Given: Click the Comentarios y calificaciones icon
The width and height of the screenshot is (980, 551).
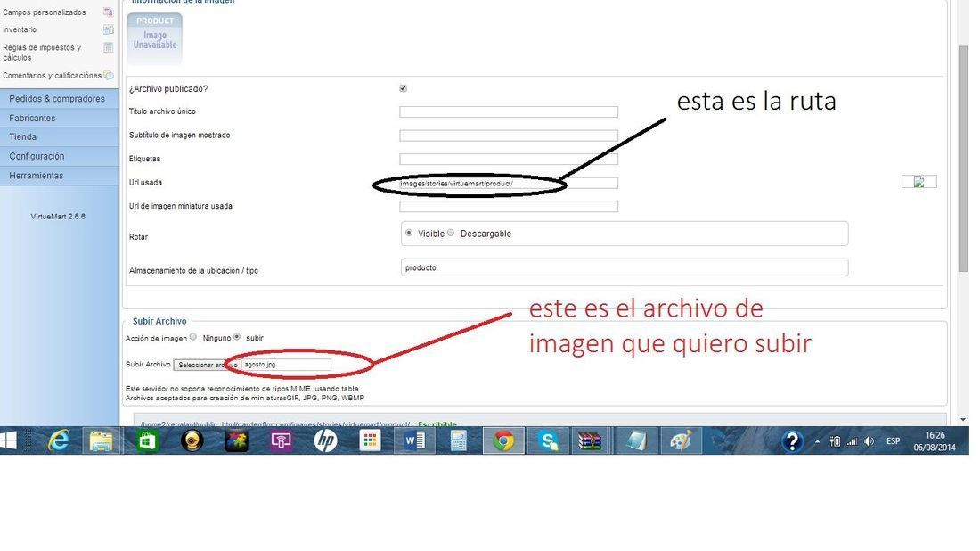Looking at the screenshot, I should [x=109, y=76].
